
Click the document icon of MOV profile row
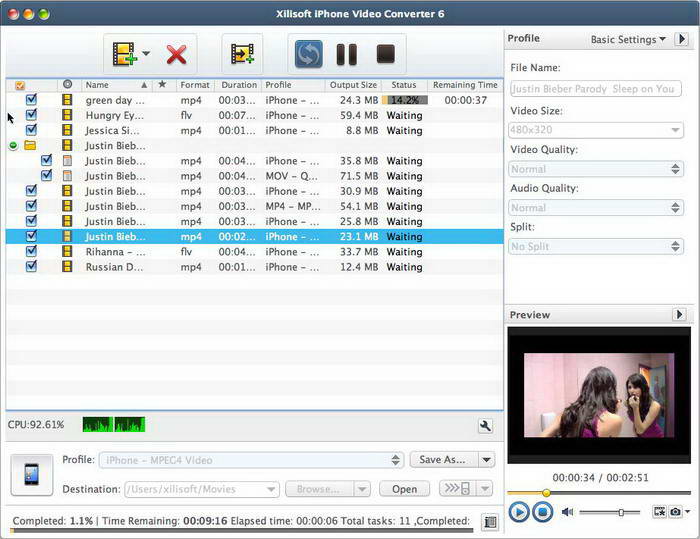click(67, 176)
